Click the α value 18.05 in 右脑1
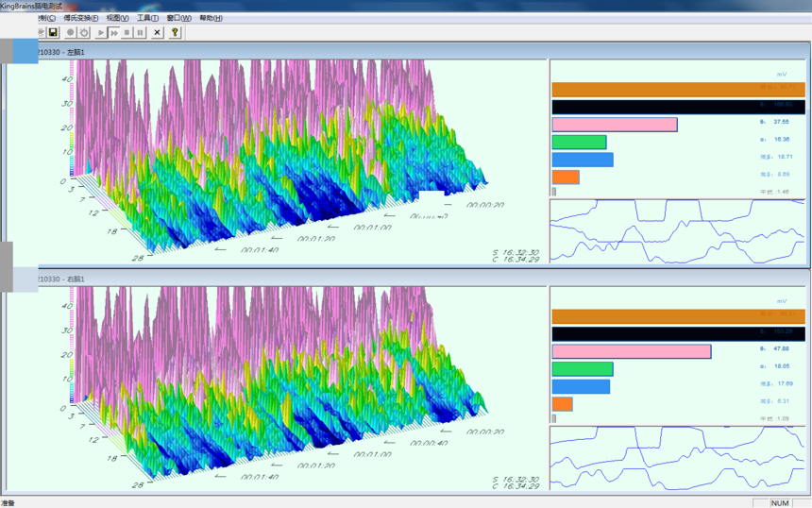This screenshot has height=508, width=812. [782, 366]
